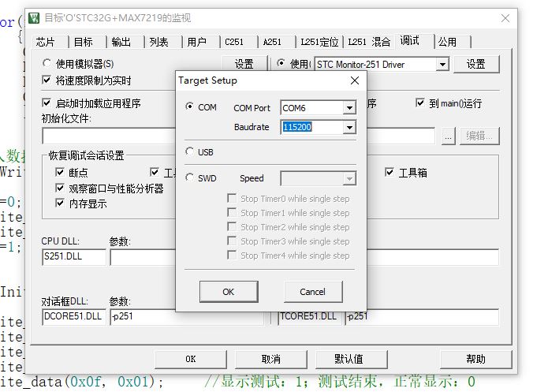Select the 使用 hardware driver radio button
Screen dimensions: 533x392
[x=281, y=63]
